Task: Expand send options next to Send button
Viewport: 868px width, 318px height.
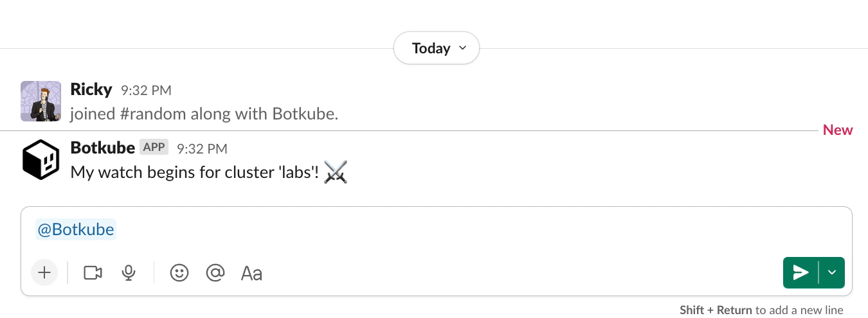Action: (832, 273)
